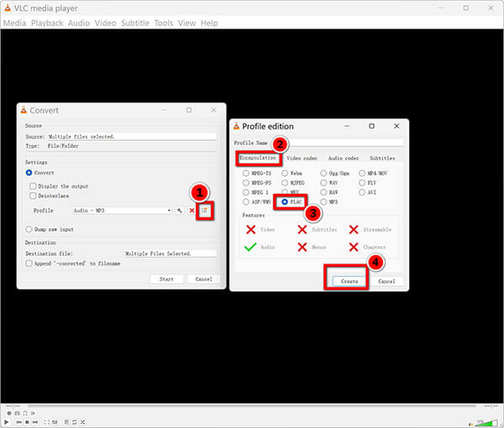Toggle fullscreen video mode icon
The image size is (504, 428).
pos(47,422)
